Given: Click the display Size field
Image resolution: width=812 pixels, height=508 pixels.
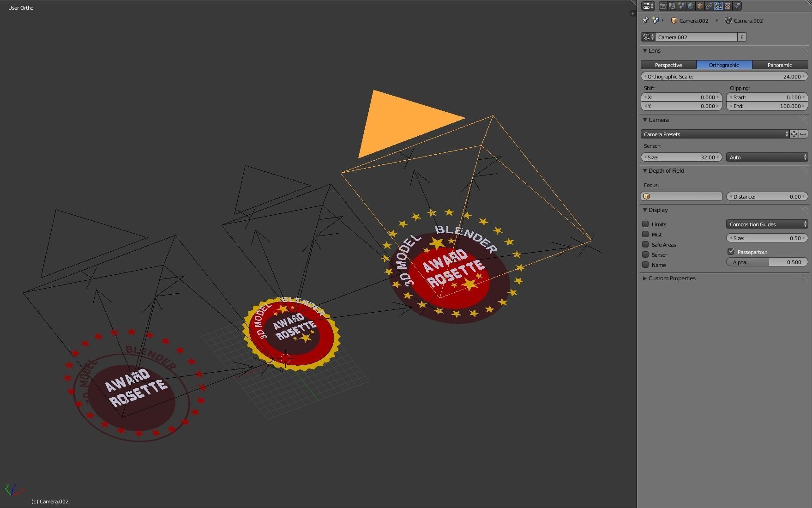Looking at the screenshot, I should (x=767, y=238).
